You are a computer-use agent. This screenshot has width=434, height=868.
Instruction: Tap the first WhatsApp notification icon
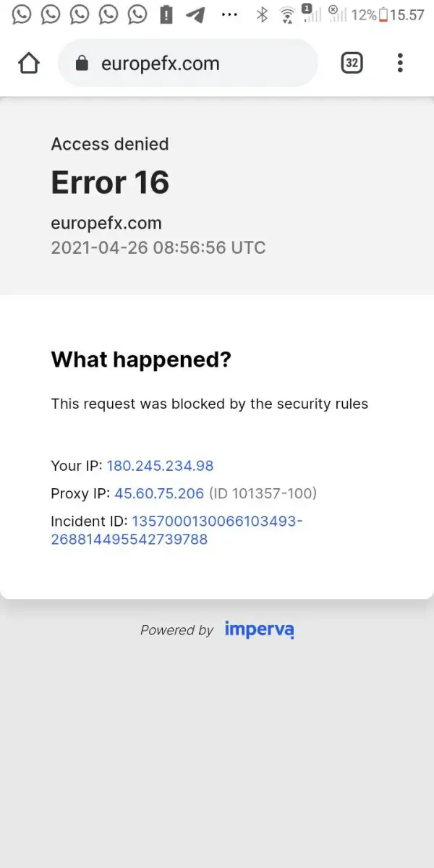coord(22,14)
